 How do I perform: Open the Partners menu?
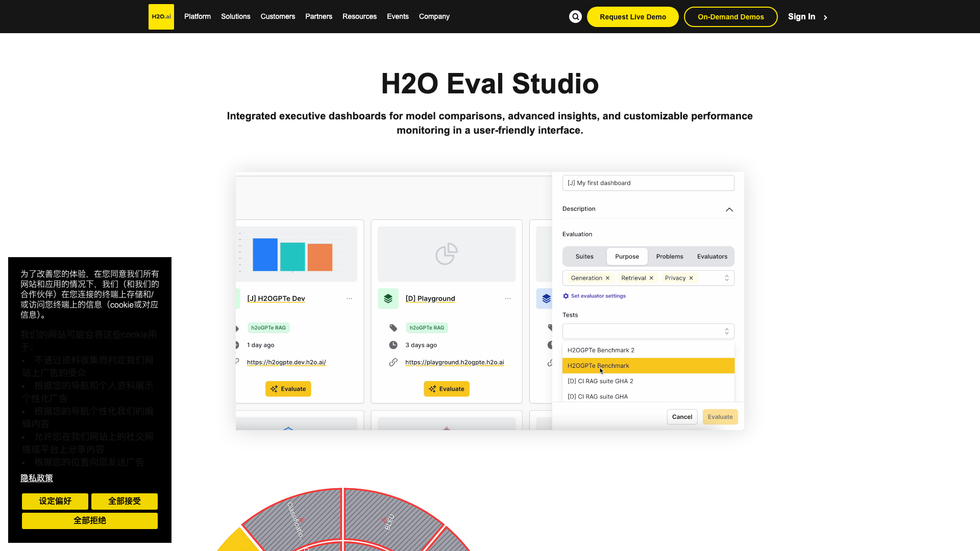coord(318,16)
